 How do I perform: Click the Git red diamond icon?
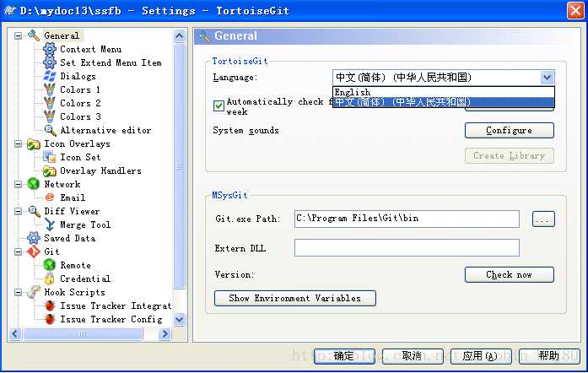34,251
